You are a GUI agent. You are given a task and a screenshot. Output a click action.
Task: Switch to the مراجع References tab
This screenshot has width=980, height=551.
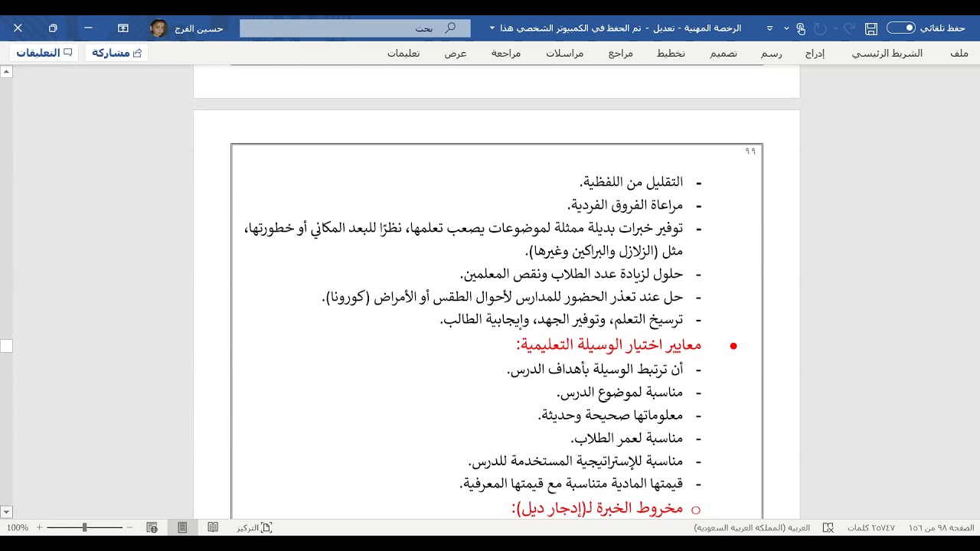(x=621, y=53)
